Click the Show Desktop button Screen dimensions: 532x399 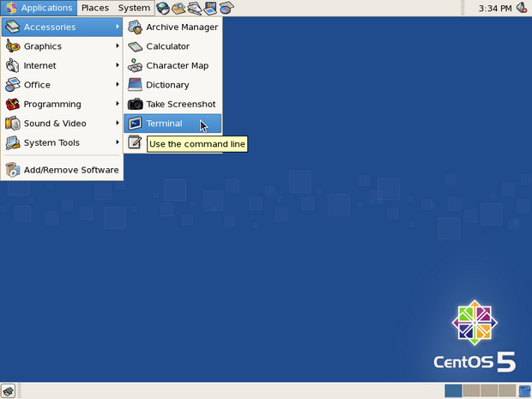point(8,391)
